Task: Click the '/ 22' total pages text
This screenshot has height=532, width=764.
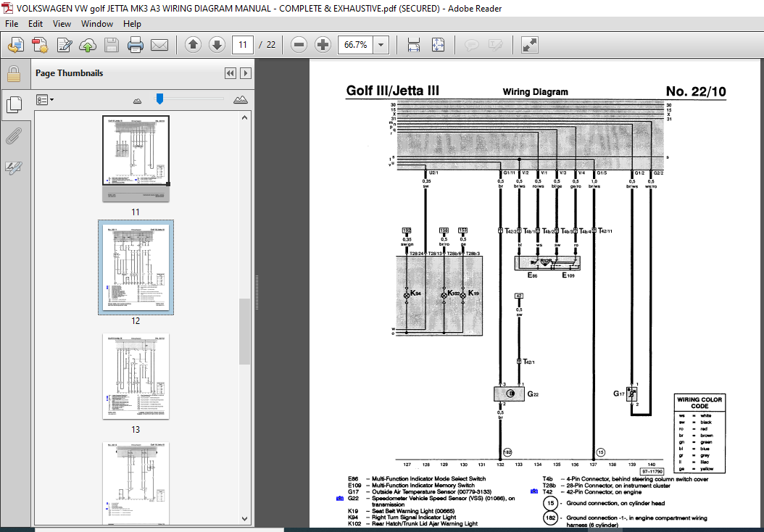Action: 267,45
